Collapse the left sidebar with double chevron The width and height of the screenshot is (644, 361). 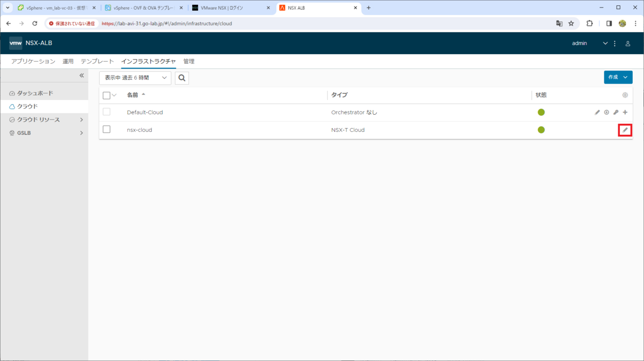[x=82, y=76]
